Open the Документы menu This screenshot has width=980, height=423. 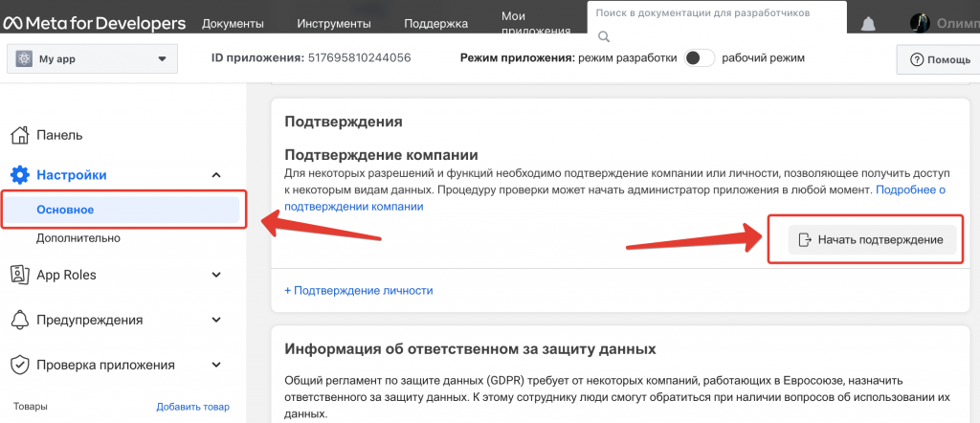coord(233,24)
